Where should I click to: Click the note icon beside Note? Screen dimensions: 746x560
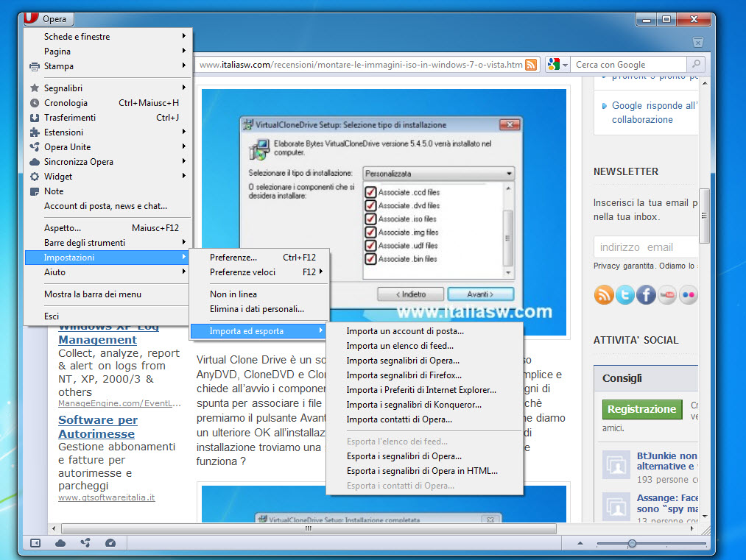(35, 191)
